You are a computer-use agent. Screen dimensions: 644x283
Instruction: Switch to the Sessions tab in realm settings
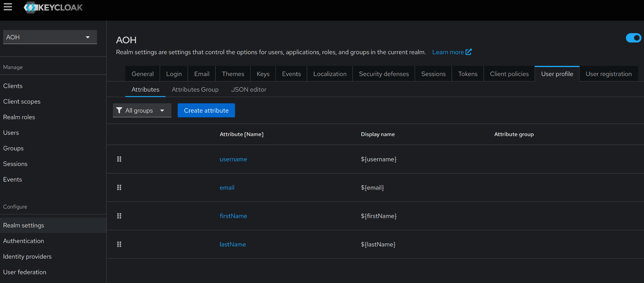pyautogui.click(x=433, y=74)
